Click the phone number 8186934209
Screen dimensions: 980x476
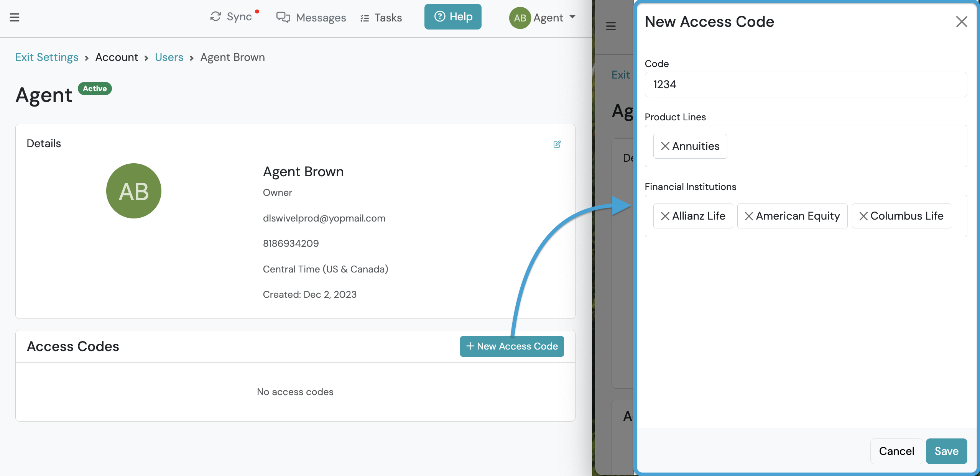[291, 243]
